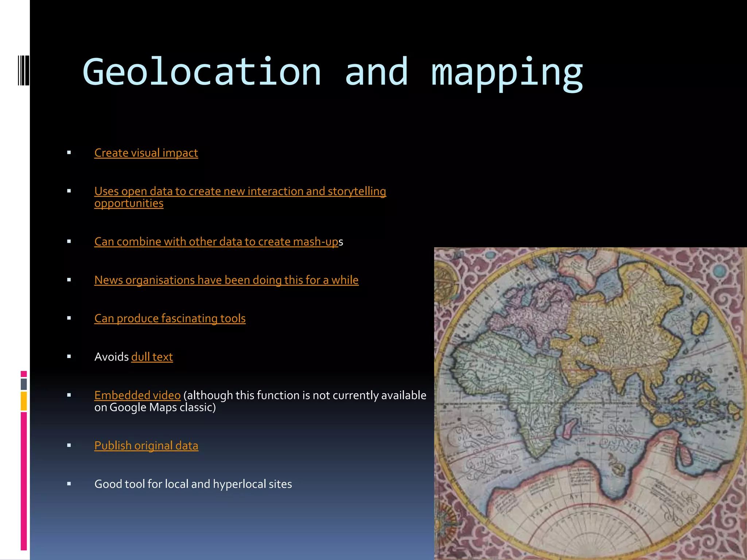Follow the 'dull text' hyperlink

(152, 357)
